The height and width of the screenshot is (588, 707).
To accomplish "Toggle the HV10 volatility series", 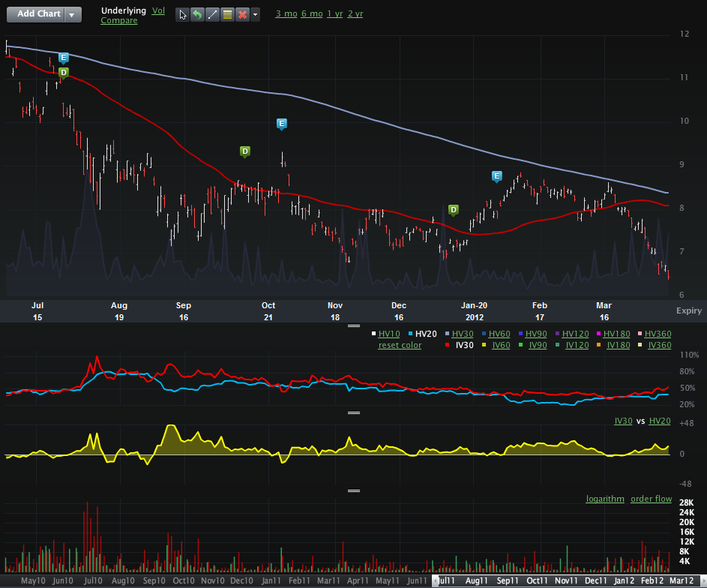I will [389, 334].
